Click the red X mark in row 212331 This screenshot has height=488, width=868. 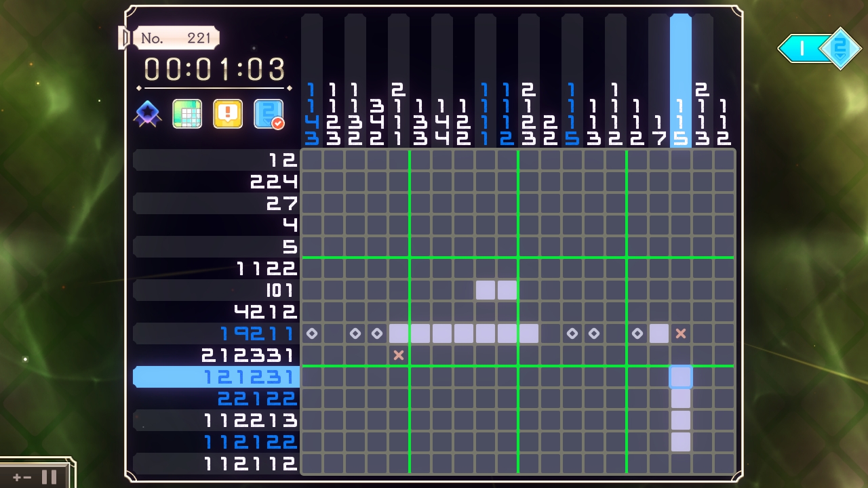coord(399,355)
